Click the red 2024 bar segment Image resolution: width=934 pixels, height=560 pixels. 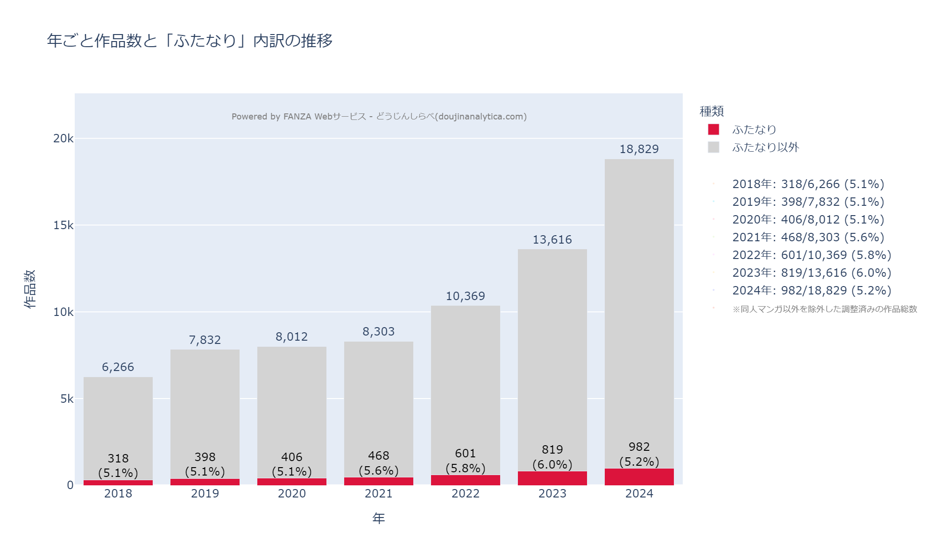point(639,477)
